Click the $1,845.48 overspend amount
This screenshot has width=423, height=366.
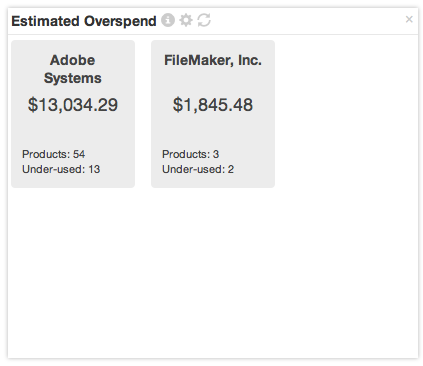pyautogui.click(x=213, y=105)
